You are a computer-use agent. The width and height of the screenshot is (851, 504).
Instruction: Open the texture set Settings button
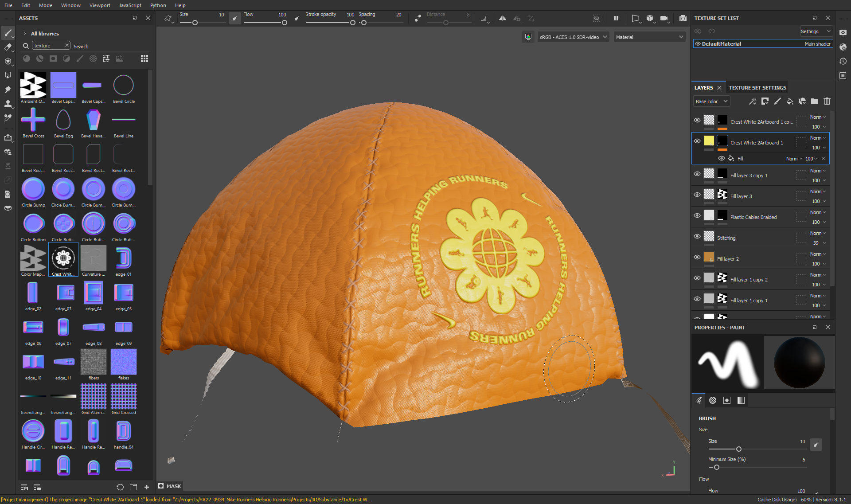click(815, 31)
